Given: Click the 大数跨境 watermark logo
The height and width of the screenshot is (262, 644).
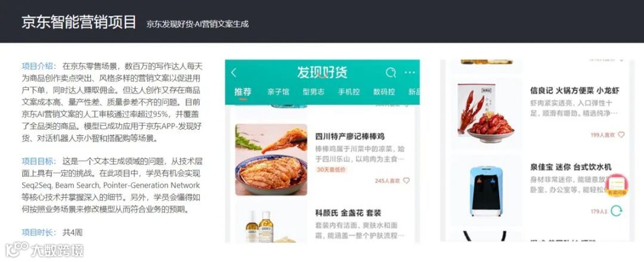Looking at the screenshot, I should click(44, 249).
